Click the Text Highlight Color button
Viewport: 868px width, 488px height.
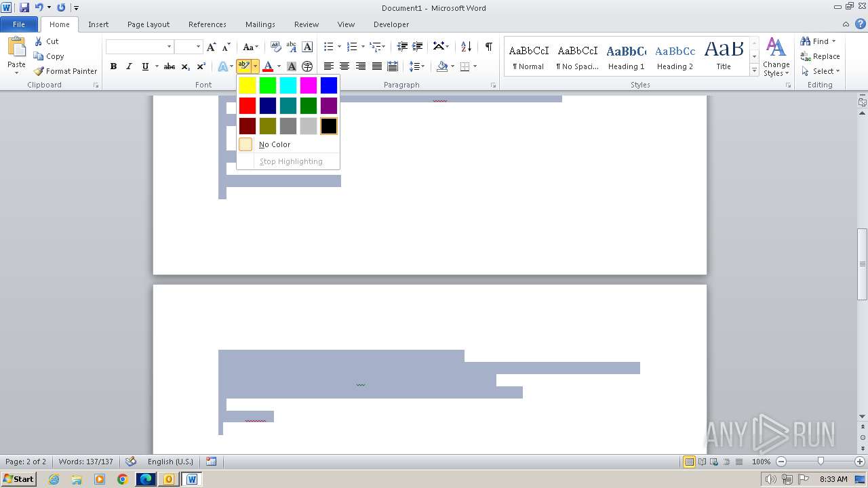pyautogui.click(x=244, y=66)
